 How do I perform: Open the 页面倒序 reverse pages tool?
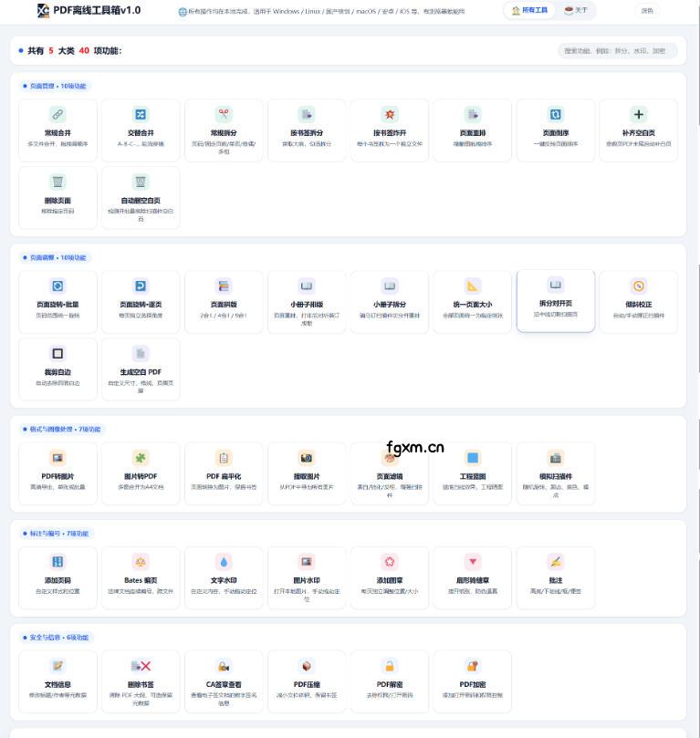[x=556, y=130]
